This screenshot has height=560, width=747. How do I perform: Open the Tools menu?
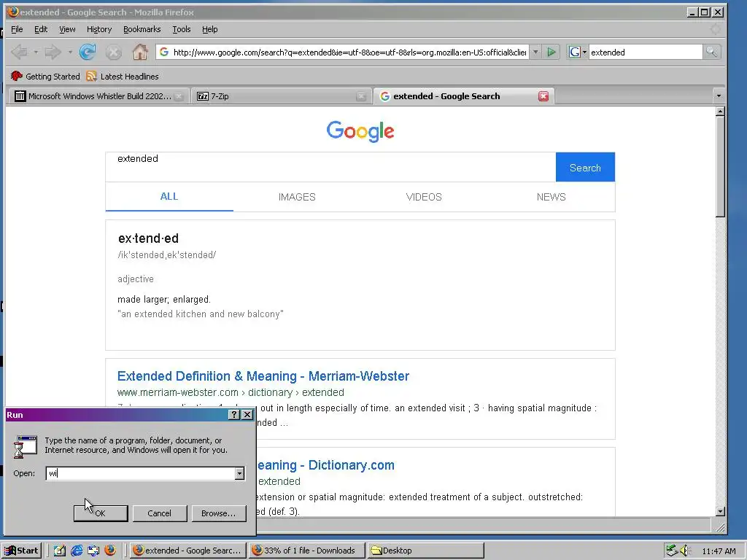coord(182,29)
